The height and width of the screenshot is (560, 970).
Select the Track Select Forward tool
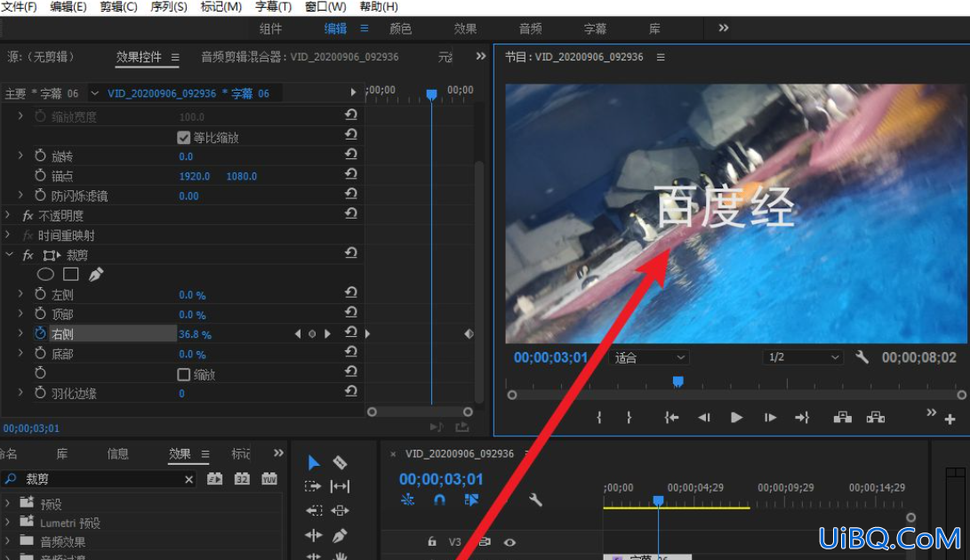click(313, 486)
